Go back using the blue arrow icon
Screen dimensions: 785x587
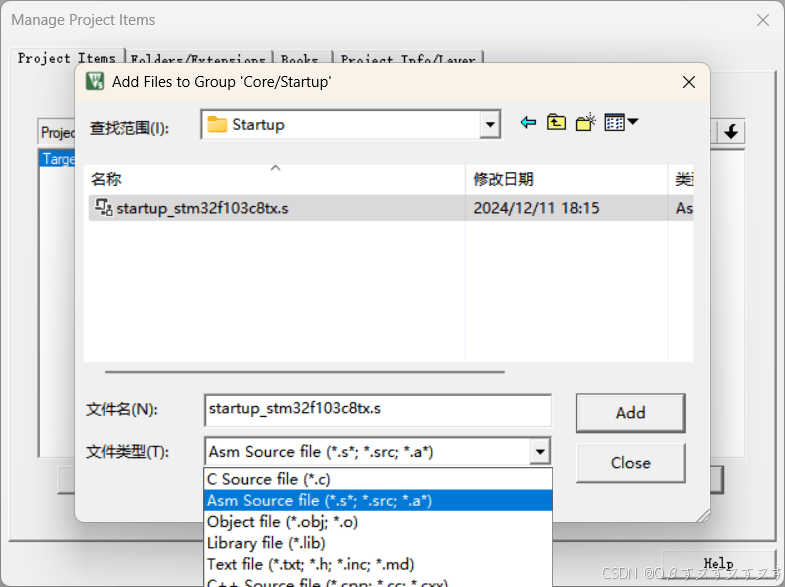click(x=528, y=122)
